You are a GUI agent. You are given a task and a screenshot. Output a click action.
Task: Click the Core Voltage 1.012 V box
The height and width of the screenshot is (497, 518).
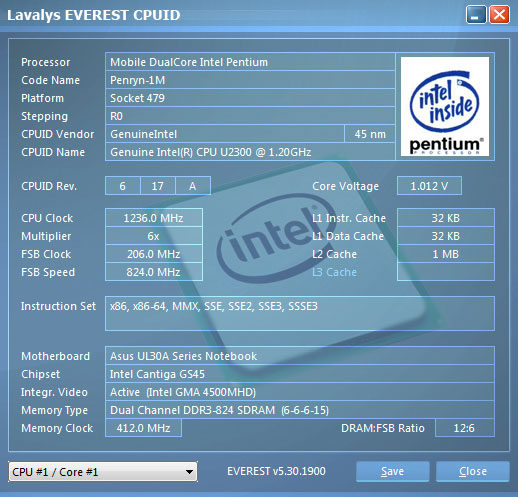[x=429, y=186]
